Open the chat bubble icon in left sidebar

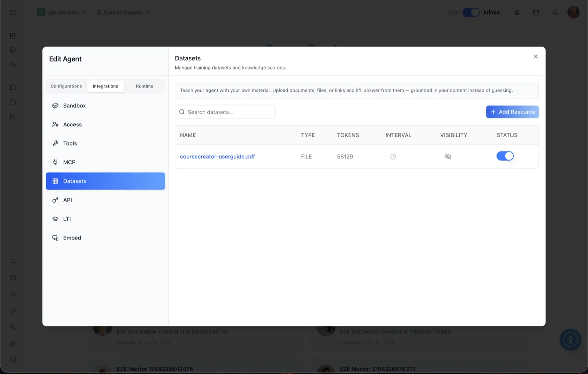click(13, 88)
